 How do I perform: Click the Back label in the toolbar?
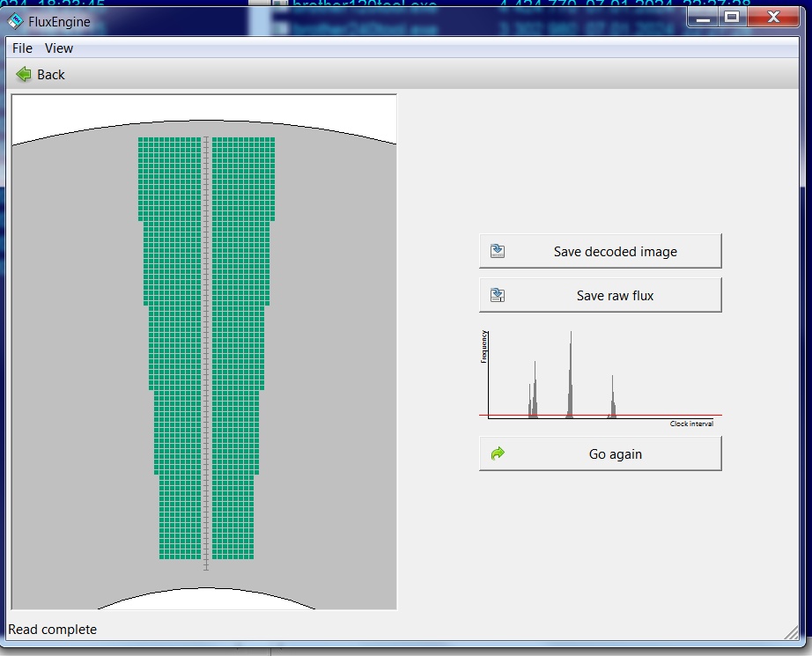pyautogui.click(x=51, y=75)
